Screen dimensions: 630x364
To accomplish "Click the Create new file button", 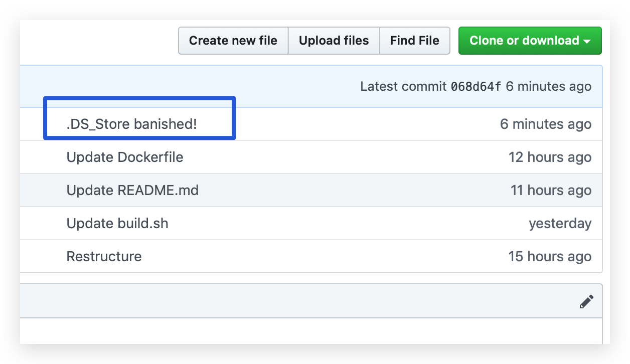I will tap(233, 41).
